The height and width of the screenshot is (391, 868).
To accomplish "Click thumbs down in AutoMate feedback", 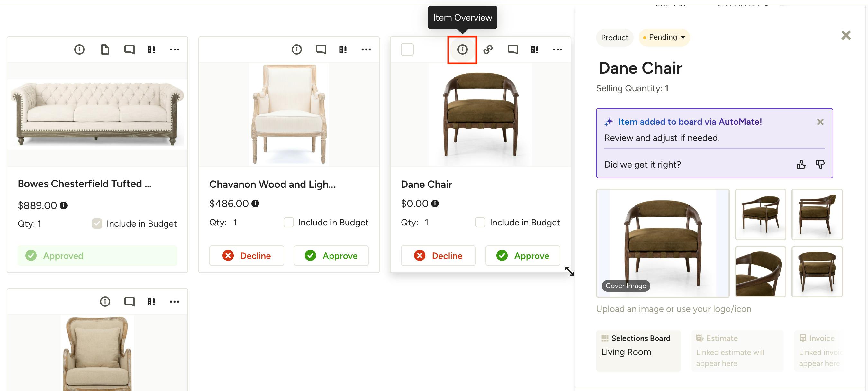I will click(x=820, y=165).
